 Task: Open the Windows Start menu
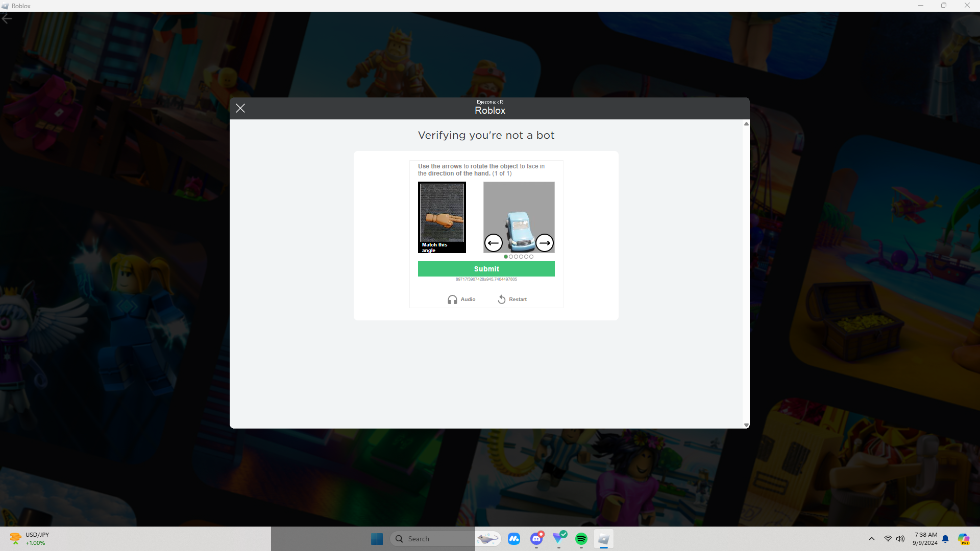pos(377,539)
